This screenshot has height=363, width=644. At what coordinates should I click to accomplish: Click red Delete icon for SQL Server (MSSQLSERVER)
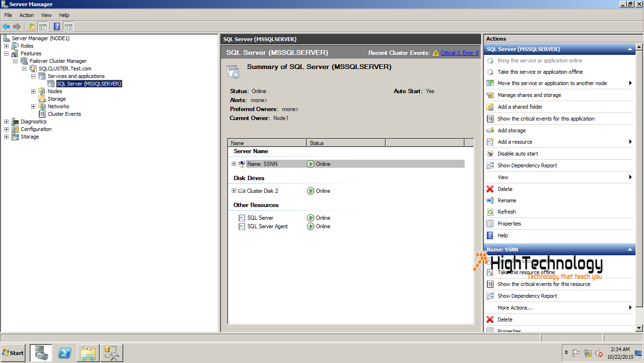[490, 189]
